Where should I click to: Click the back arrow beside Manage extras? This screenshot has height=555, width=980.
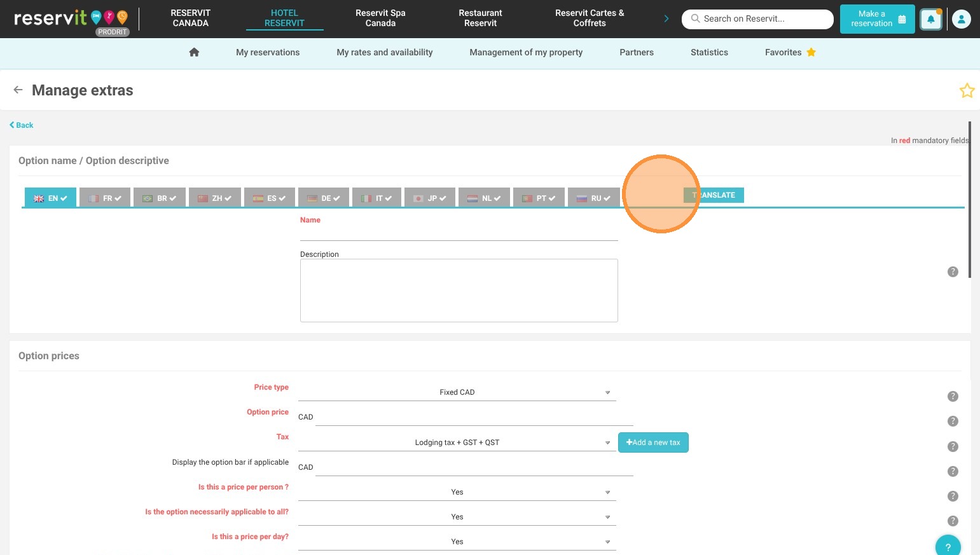tap(18, 90)
